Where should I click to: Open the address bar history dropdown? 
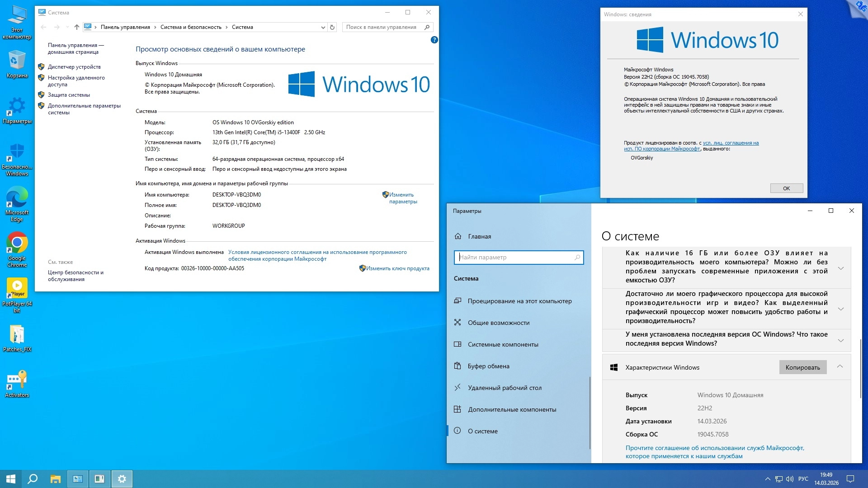323,27
